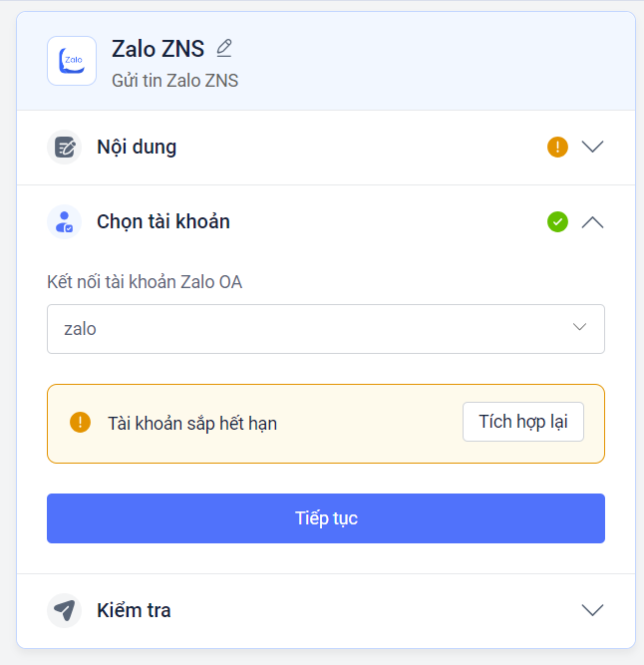Click the Tài khoản sắp hết hạn message
Image resolution: width=644 pixels, height=665 pixels.
click(x=192, y=424)
